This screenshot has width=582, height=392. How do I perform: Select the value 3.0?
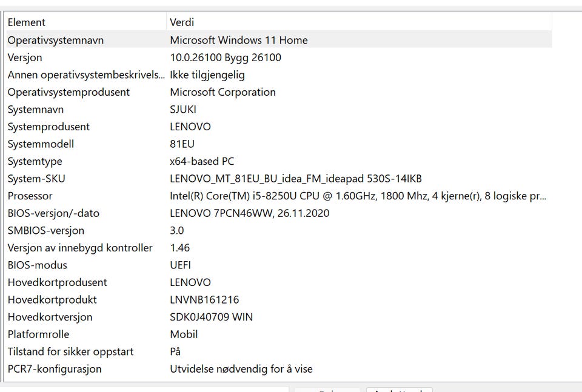click(x=176, y=231)
